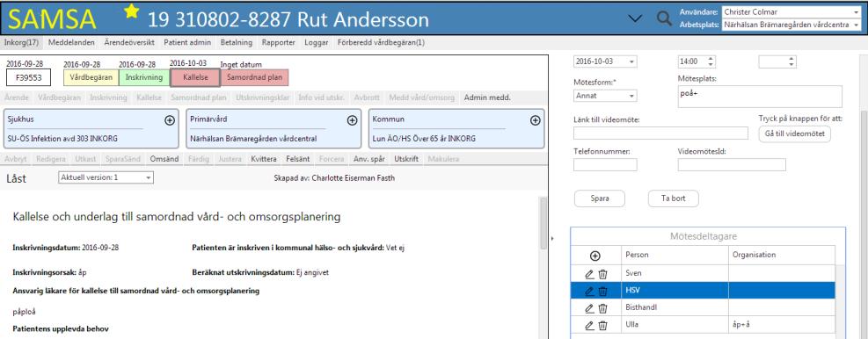Add a Kommun unit with plus icon
This screenshot has height=339, width=868.
[536, 120]
